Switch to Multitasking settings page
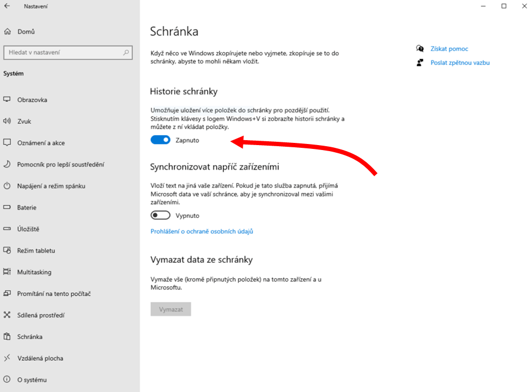This screenshot has height=392, width=532. 34,272
